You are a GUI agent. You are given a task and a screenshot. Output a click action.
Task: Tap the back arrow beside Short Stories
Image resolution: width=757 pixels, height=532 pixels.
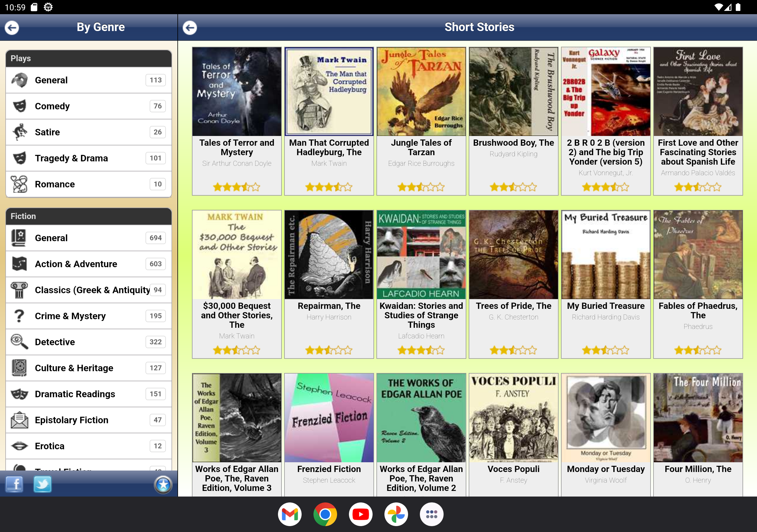tap(190, 28)
